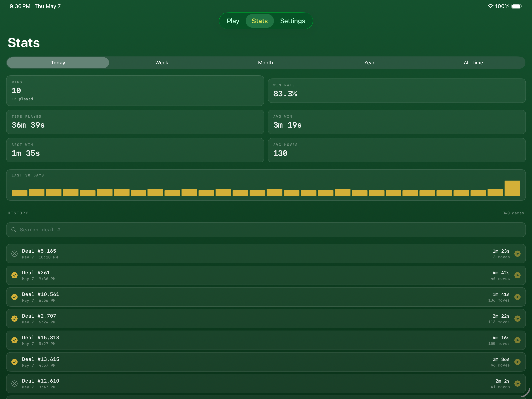Click the 9:36 PM clock

pyautogui.click(x=20, y=6)
